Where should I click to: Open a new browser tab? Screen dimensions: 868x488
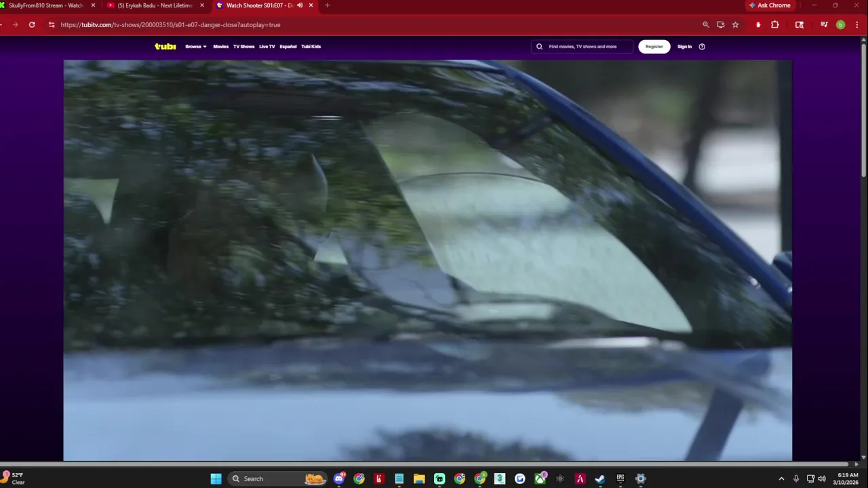point(328,5)
